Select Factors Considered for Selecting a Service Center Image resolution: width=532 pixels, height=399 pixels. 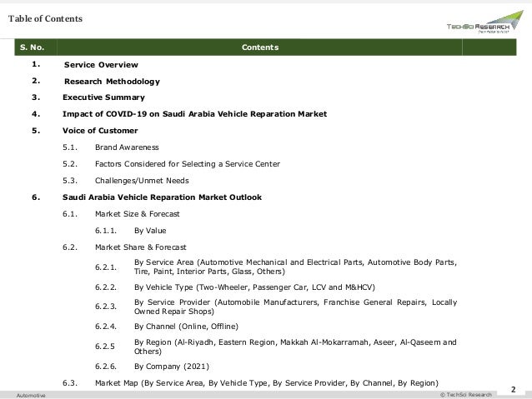[x=188, y=164]
